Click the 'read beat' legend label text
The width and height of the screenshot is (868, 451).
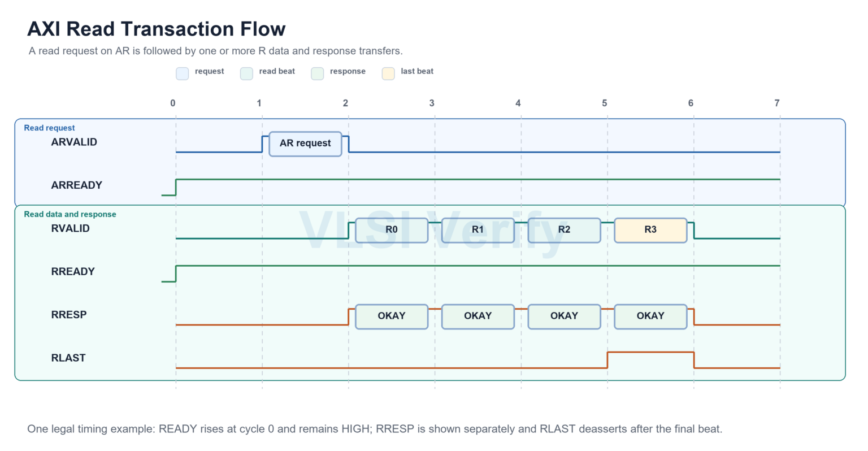277,71
